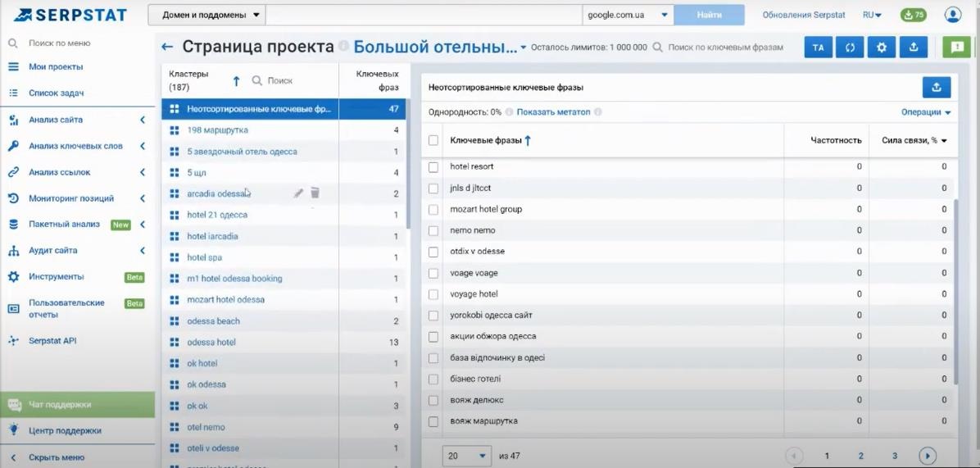This screenshot has height=468, width=980.
Task: Go back with the left arrow
Action: 167,47
